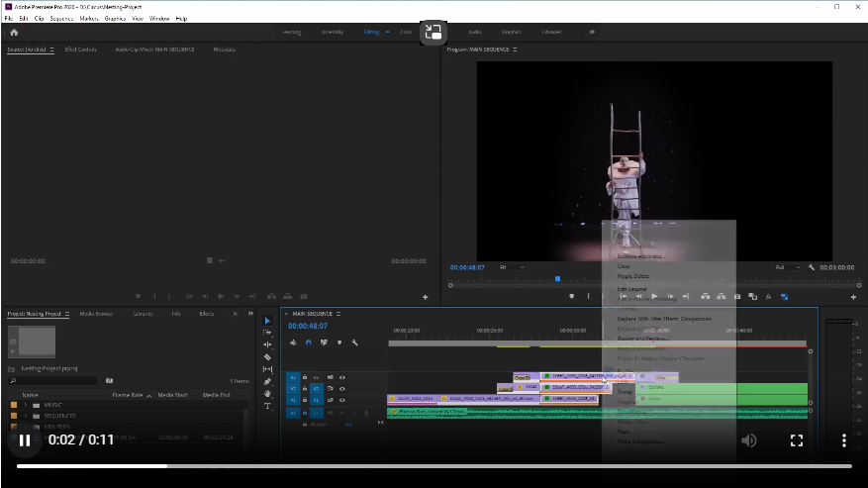
Task: Toggle V1 source patching button
Action: coord(293,400)
